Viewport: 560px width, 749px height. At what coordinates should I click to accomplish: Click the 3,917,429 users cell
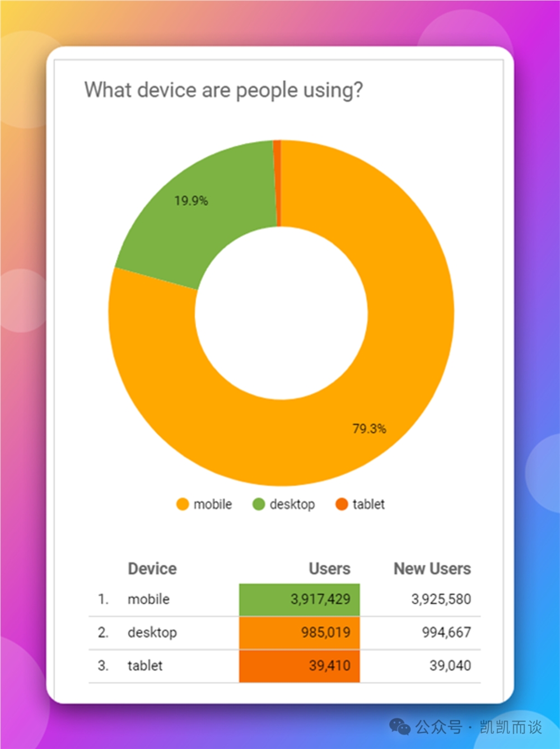point(300,599)
